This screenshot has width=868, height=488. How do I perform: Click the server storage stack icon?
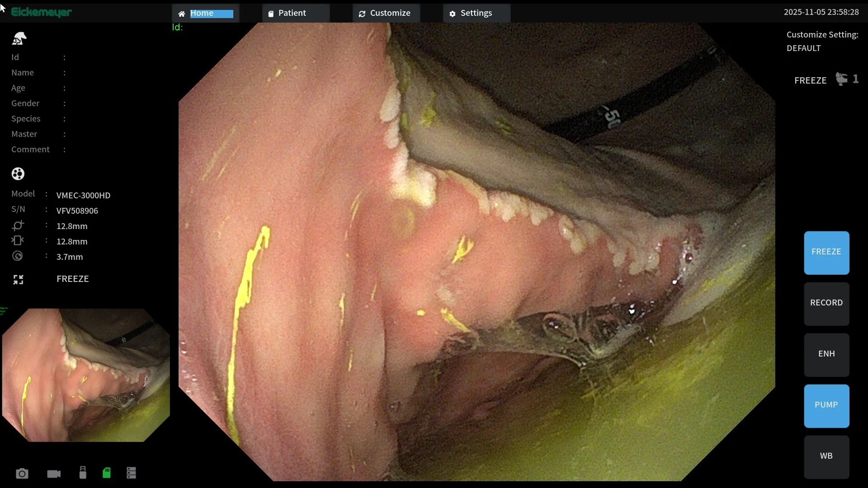[x=131, y=473]
